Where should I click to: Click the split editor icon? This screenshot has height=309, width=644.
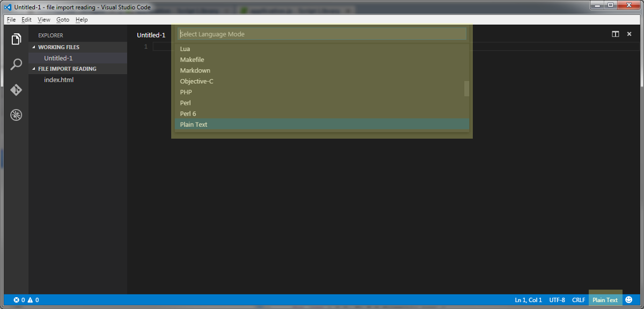coord(616,34)
